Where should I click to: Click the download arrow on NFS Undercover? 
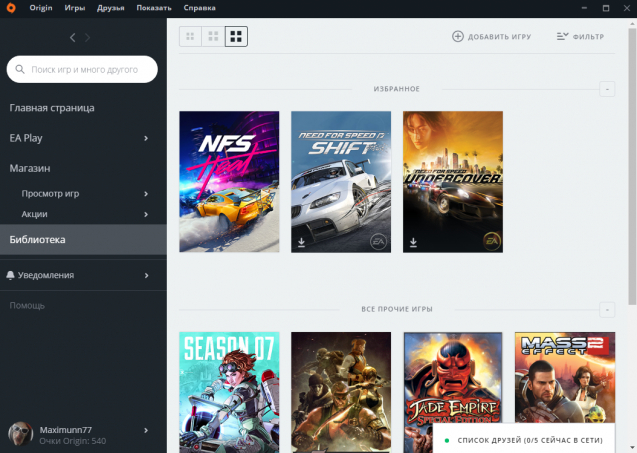[x=413, y=243]
